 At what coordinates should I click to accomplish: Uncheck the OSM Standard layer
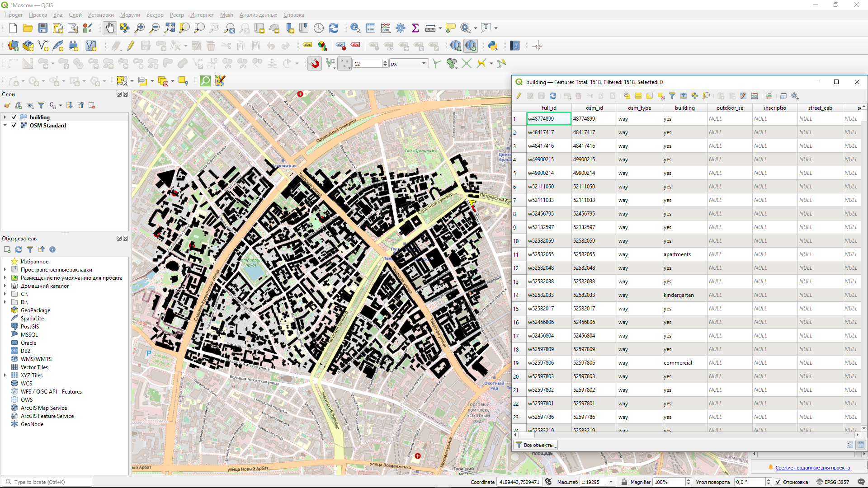[x=14, y=126]
